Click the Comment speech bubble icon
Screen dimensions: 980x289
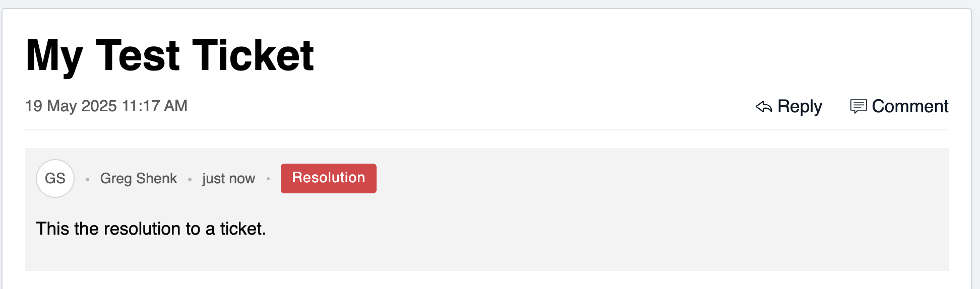coord(858,106)
